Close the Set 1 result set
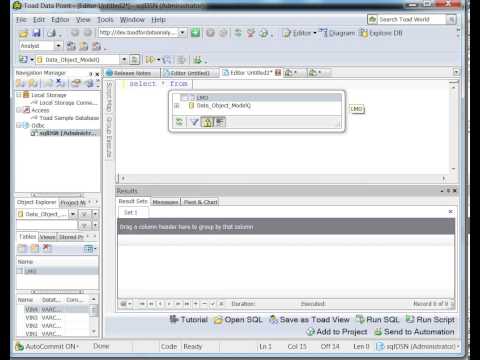Viewport: 480px width, 360px height. pyautogui.click(x=450, y=211)
